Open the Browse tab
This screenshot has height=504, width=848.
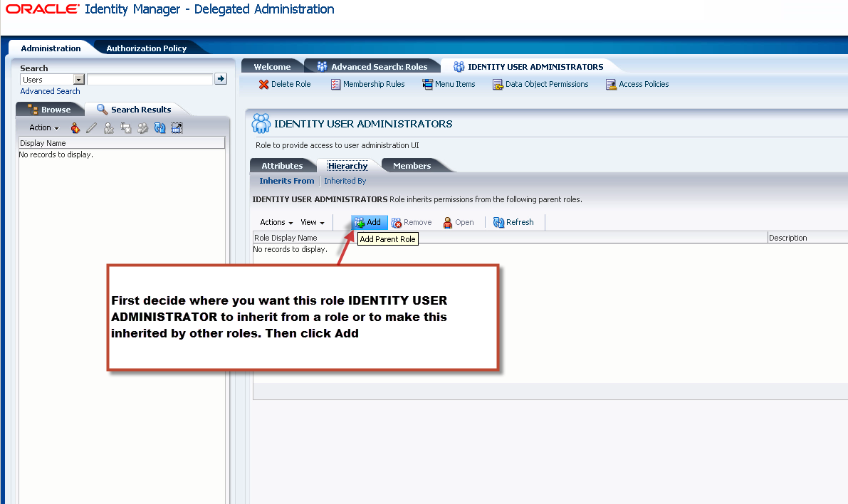click(x=50, y=109)
